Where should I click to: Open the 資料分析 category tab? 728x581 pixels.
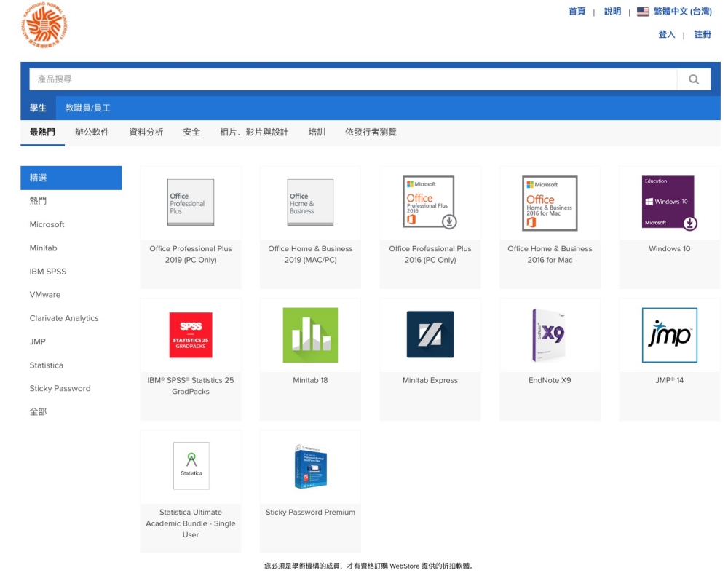click(x=146, y=132)
